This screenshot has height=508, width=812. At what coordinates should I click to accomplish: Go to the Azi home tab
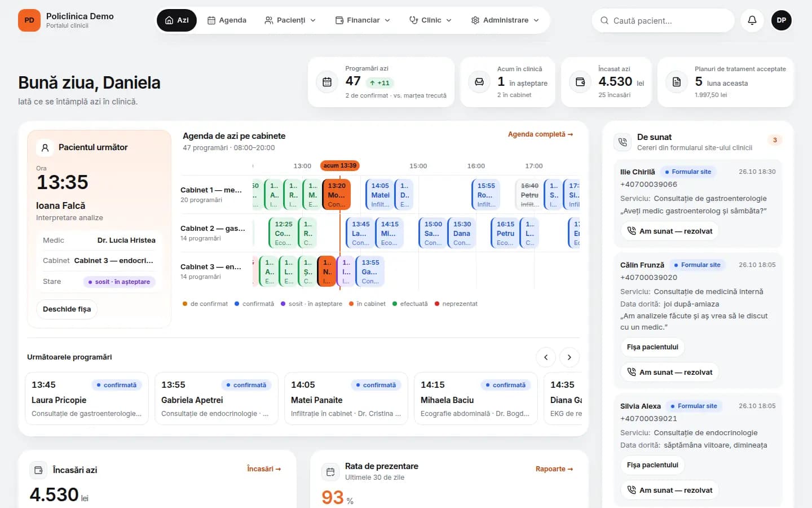tap(176, 20)
